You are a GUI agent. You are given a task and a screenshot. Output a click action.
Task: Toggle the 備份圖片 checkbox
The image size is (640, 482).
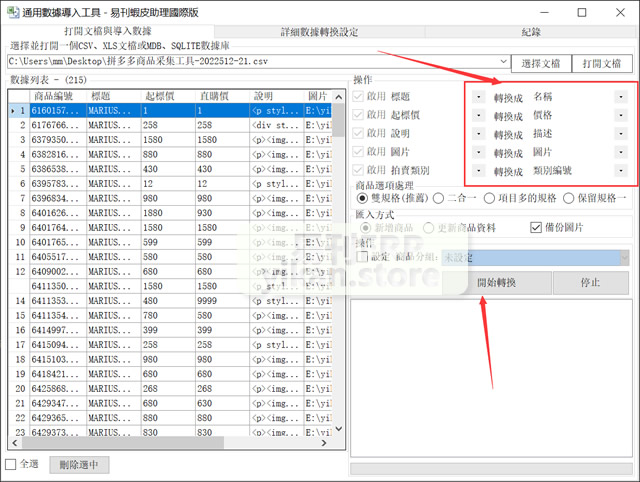[535, 226]
